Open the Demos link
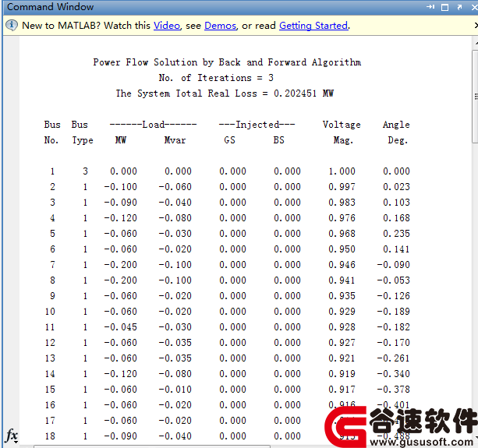 click(x=220, y=26)
